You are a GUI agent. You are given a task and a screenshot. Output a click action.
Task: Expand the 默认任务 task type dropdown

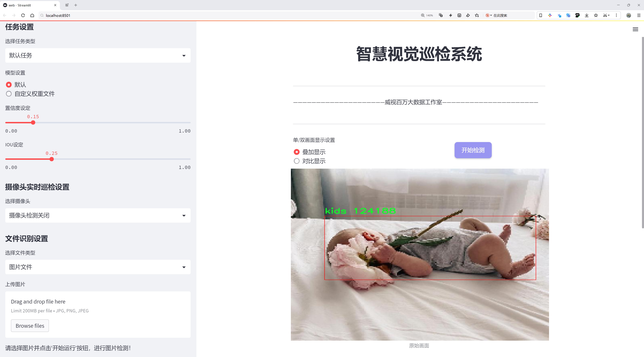coord(98,55)
